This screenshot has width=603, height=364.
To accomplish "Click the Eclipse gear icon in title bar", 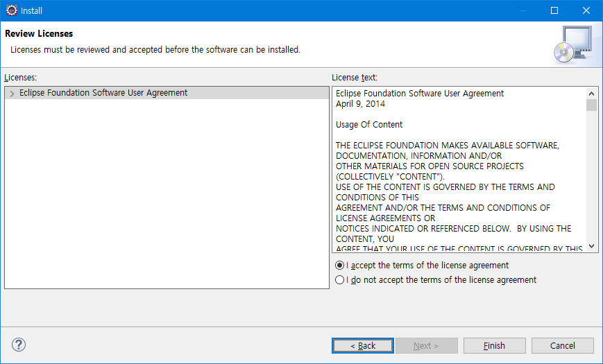I will coord(12,10).
